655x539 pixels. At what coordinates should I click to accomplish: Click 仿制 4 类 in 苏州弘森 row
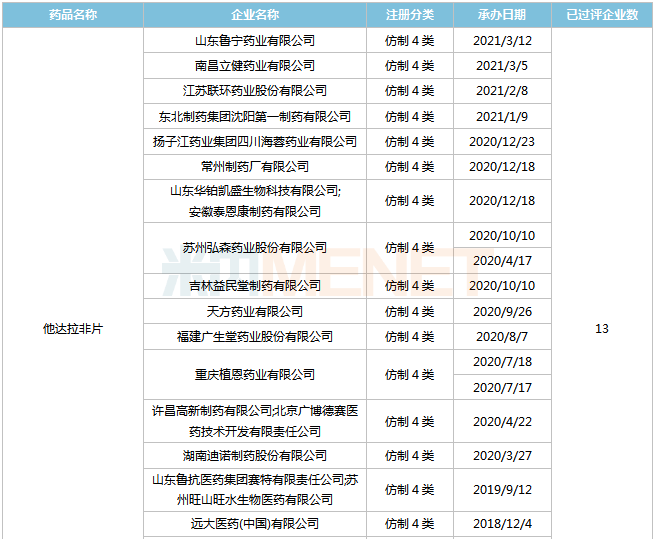pos(410,248)
